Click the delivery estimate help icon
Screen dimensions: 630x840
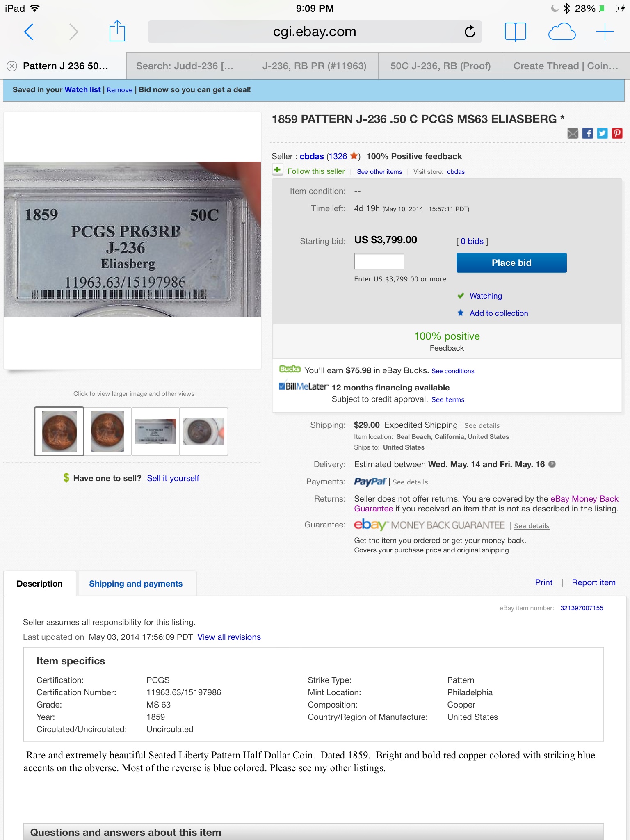[x=552, y=464]
